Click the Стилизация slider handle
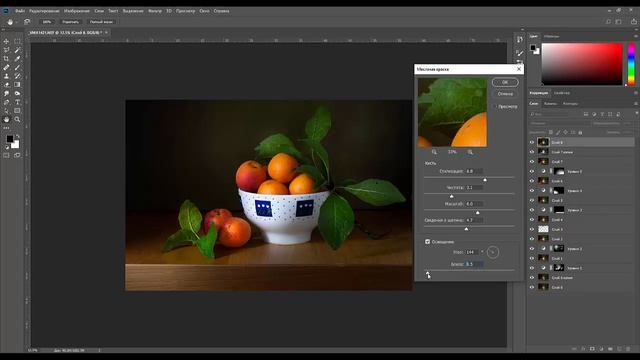 coord(485,180)
